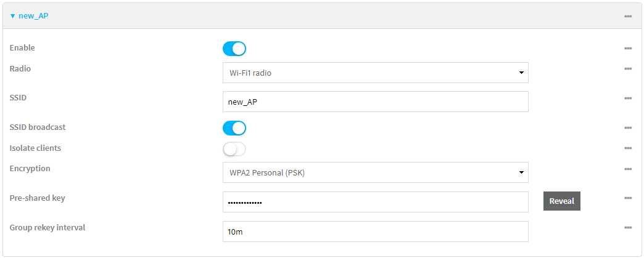Open the Encryption dropdown showing WPA2 Personal
Screen dimensions: 644x258
375,172
